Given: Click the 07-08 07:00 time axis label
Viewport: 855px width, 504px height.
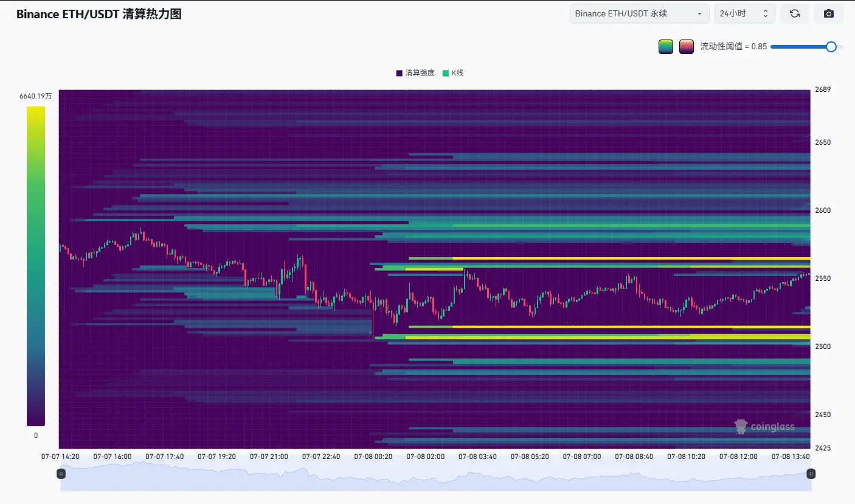Looking at the screenshot, I should 582,456.
